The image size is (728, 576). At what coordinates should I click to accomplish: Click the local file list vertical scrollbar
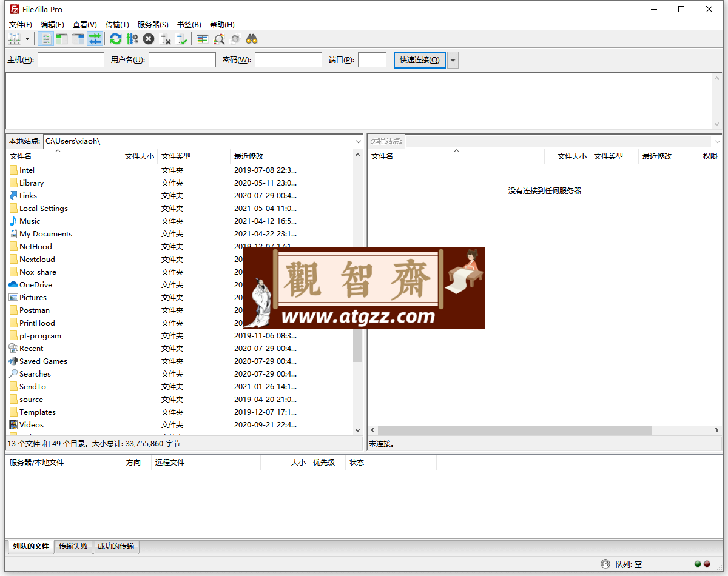pyautogui.click(x=357, y=292)
